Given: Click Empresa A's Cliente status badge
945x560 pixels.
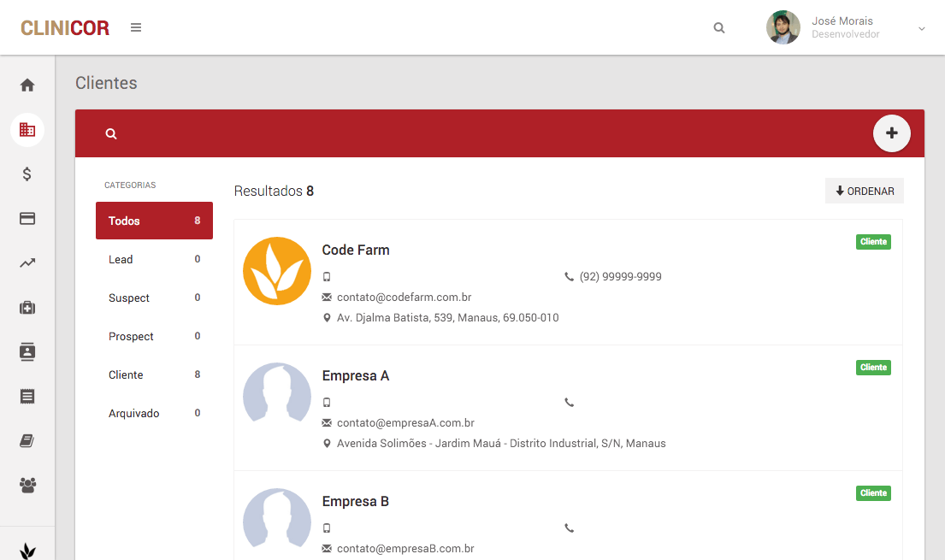Looking at the screenshot, I should click(873, 368).
